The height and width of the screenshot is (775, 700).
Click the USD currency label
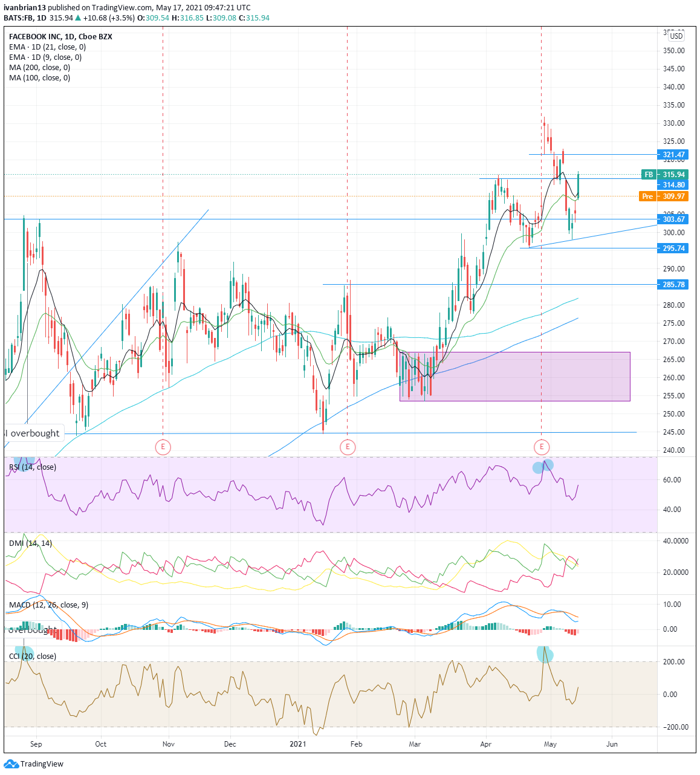(676, 36)
